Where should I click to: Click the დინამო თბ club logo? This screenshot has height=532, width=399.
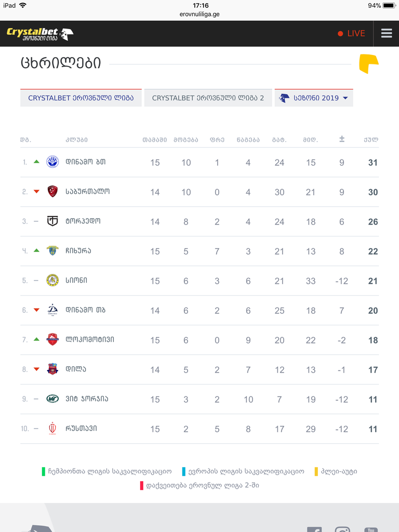tap(52, 310)
